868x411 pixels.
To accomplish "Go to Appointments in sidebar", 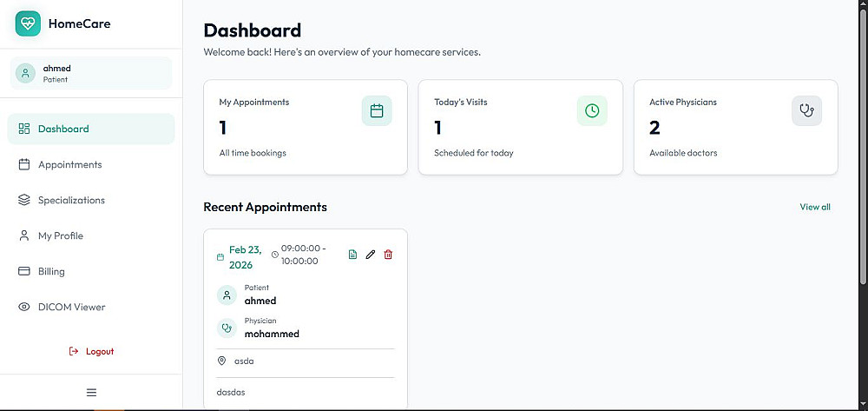I will click(x=69, y=164).
